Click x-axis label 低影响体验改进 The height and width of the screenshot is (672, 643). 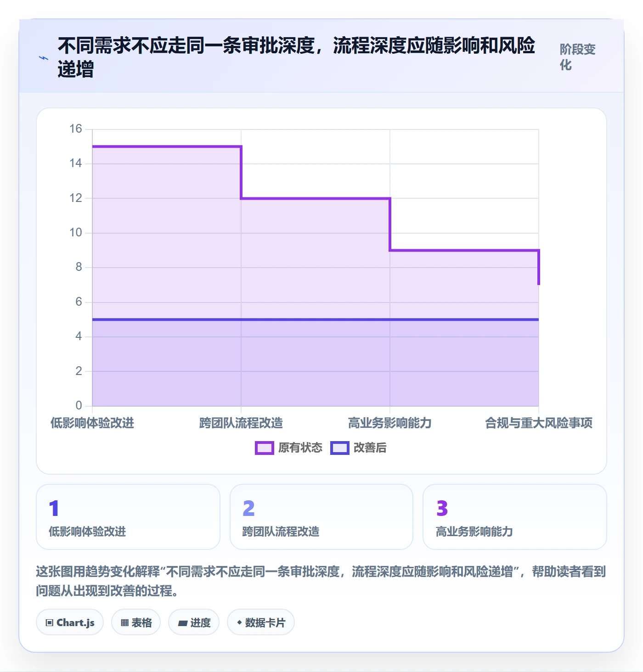point(92,423)
